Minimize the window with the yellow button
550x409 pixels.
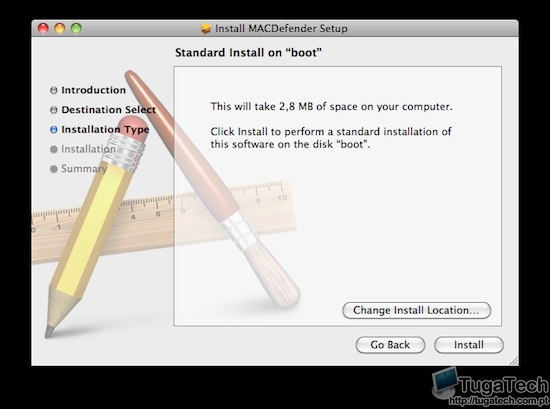60,28
